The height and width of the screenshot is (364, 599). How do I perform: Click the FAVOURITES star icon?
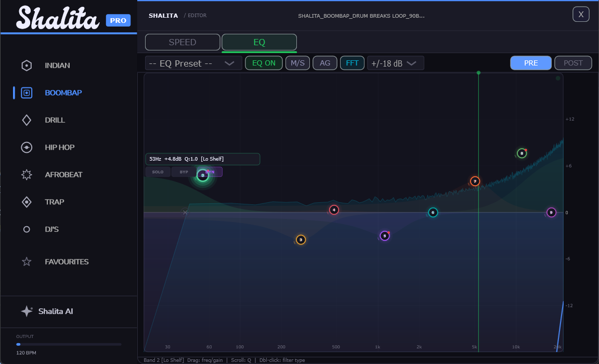pyautogui.click(x=27, y=262)
